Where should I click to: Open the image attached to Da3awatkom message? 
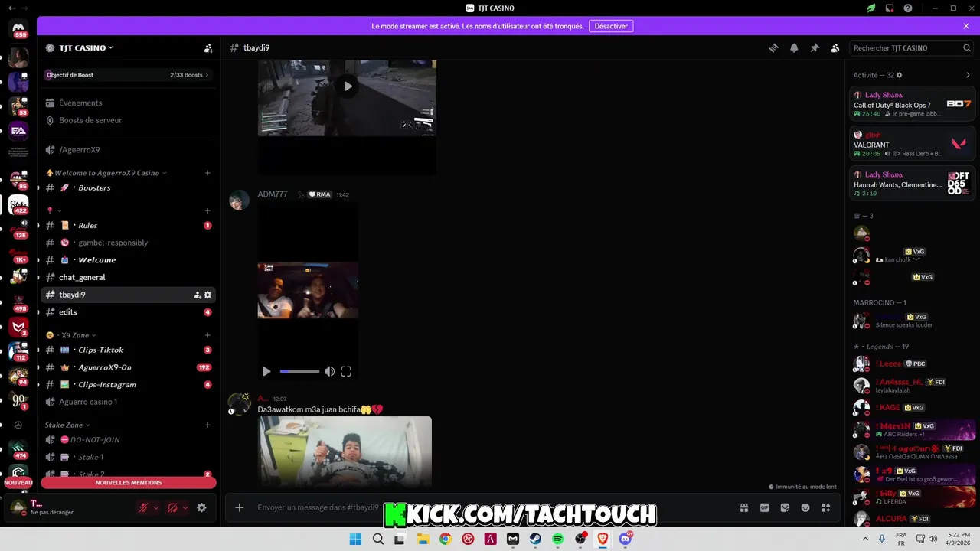(x=345, y=452)
